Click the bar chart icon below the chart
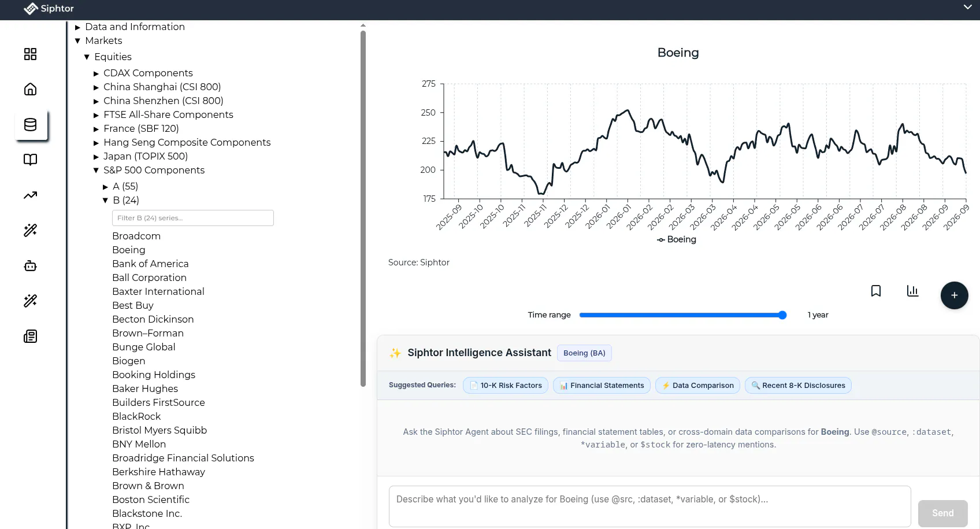The width and height of the screenshot is (980, 529). 913,291
